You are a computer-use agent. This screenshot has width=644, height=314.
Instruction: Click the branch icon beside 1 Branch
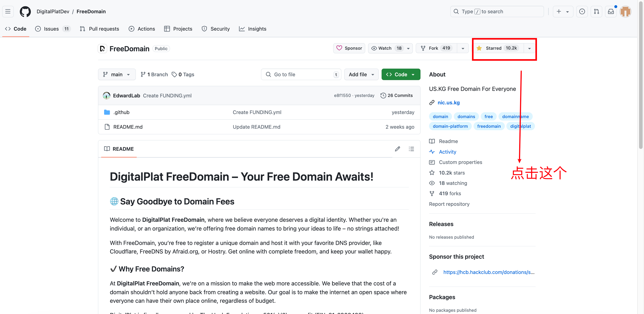tap(143, 74)
